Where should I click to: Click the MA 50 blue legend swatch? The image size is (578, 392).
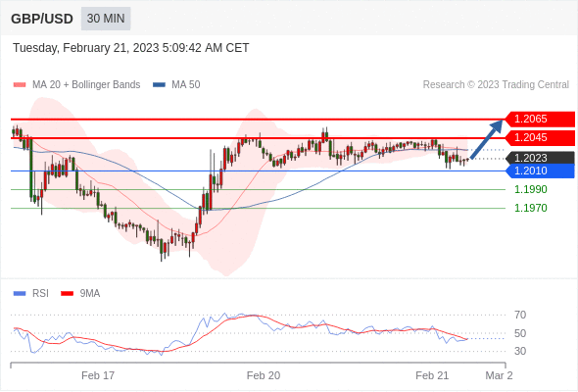pos(159,85)
